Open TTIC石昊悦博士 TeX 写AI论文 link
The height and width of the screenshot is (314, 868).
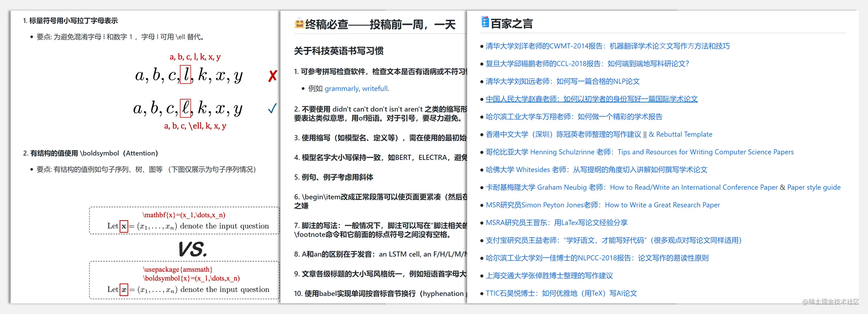point(561,293)
